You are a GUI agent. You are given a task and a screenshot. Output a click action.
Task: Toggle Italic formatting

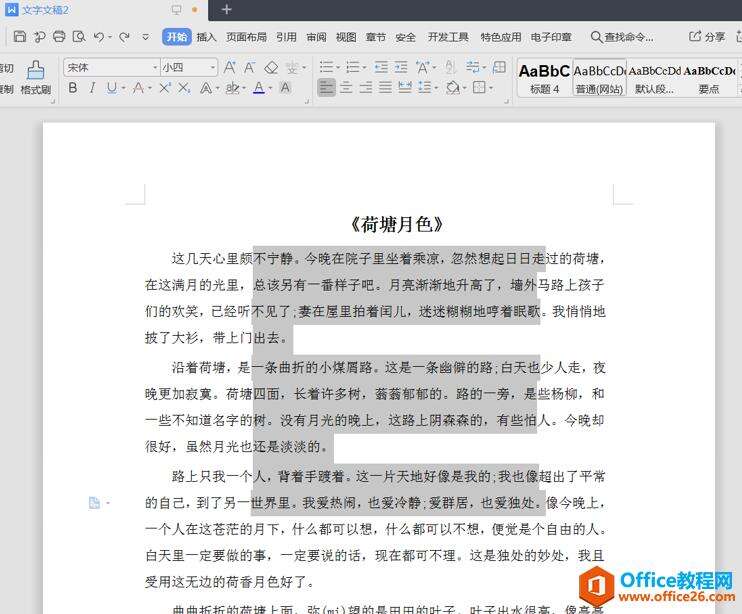(x=93, y=88)
